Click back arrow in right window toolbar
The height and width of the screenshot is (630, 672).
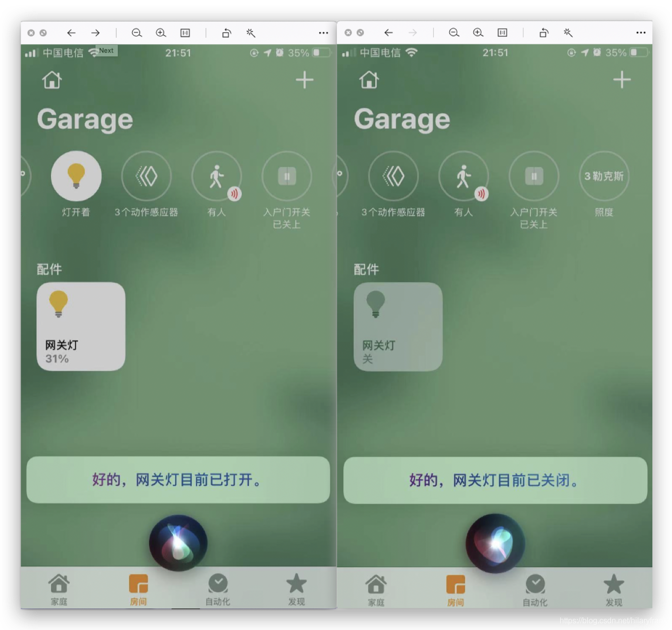[388, 32]
